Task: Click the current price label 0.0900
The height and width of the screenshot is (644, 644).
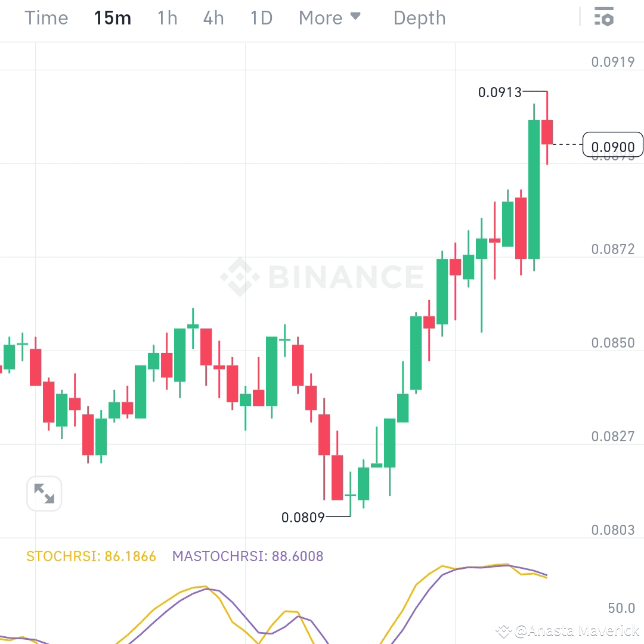Action: [x=612, y=144]
